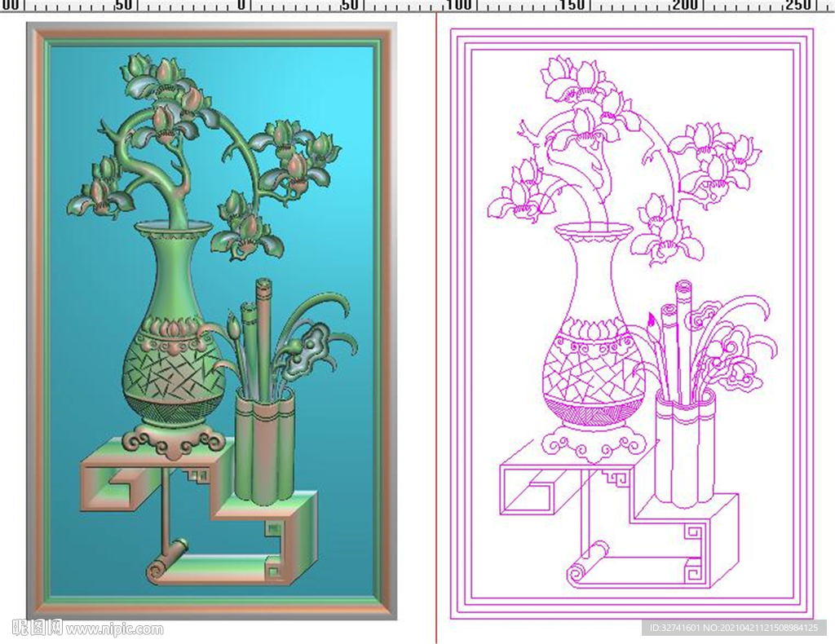Click the 100 mark on the top ruler
The height and width of the screenshot is (644, 835).
pyautogui.click(x=460, y=6)
